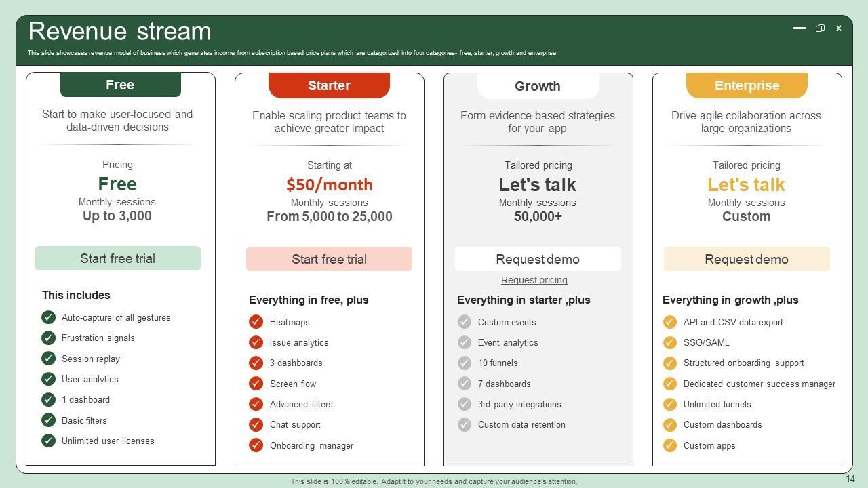The image size is (868, 488).
Task: Click the slide is 100% editable footer note
Action: 434,481
